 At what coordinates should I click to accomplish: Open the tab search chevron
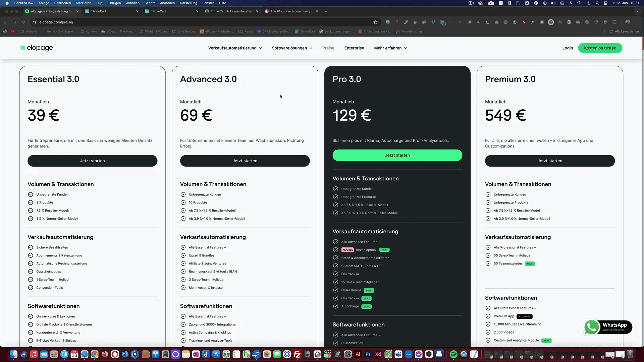click(x=637, y=11)
